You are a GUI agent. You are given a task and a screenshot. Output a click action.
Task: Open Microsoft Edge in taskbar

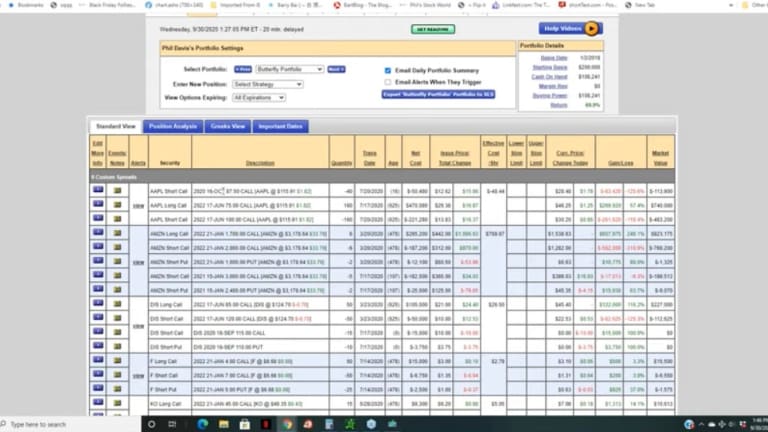202,424
